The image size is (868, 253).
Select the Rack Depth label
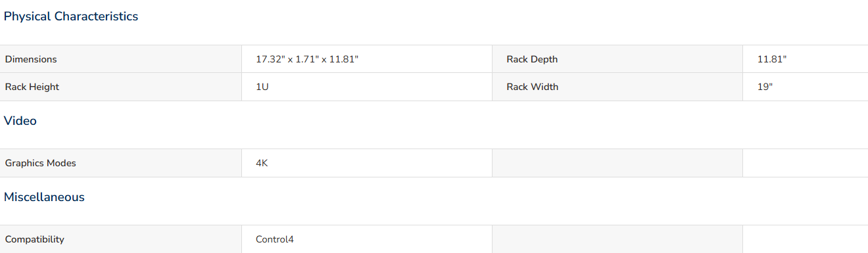(532, 59)
